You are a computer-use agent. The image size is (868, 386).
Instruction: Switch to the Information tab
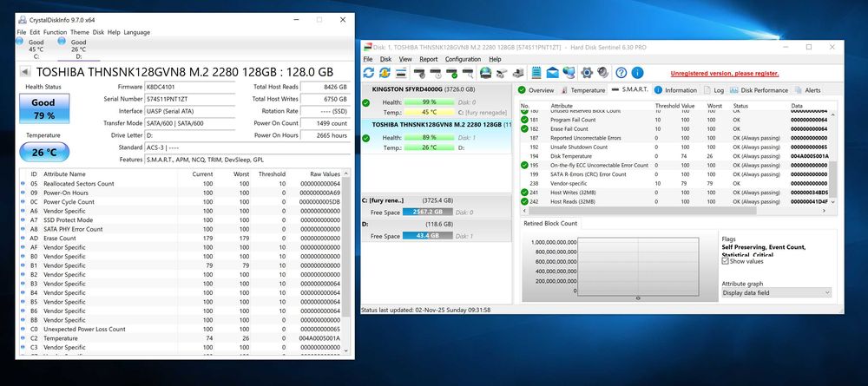[x=675, y=90]
